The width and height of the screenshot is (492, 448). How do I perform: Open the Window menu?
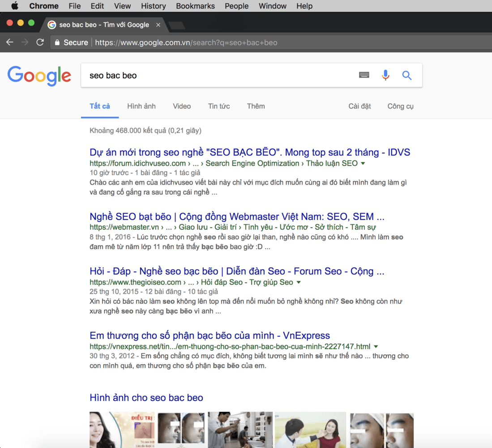273,6
